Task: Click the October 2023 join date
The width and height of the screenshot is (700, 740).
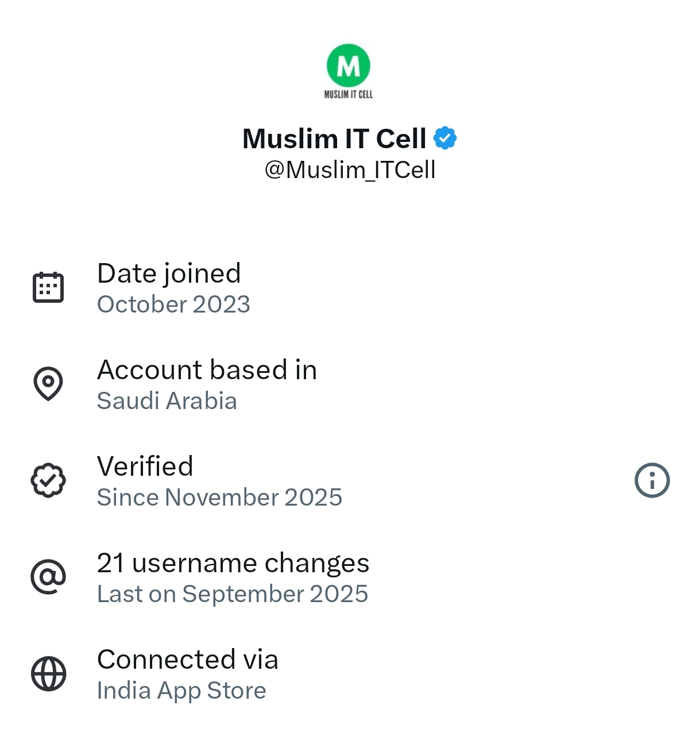Action: click(173, 305)
